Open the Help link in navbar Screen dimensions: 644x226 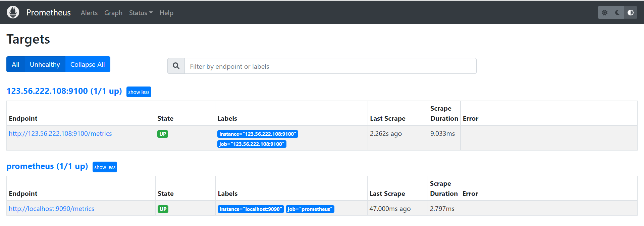pyautogui.click(x=166, y=13)
